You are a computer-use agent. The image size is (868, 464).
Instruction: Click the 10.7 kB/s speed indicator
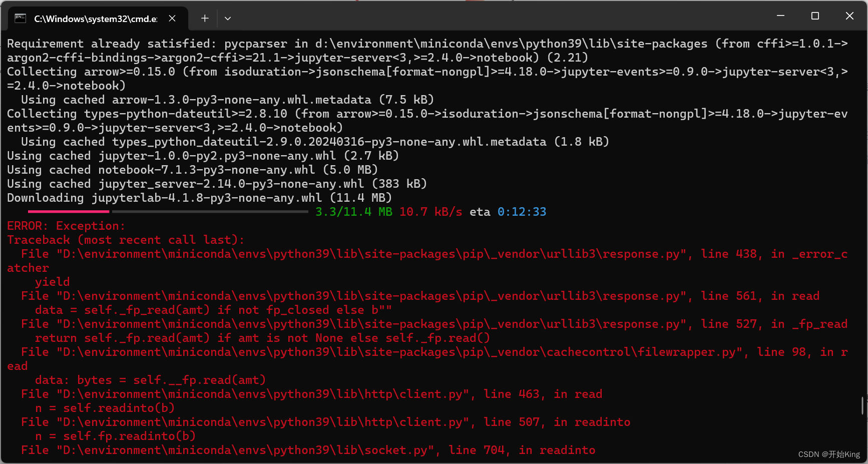(431, 212)
